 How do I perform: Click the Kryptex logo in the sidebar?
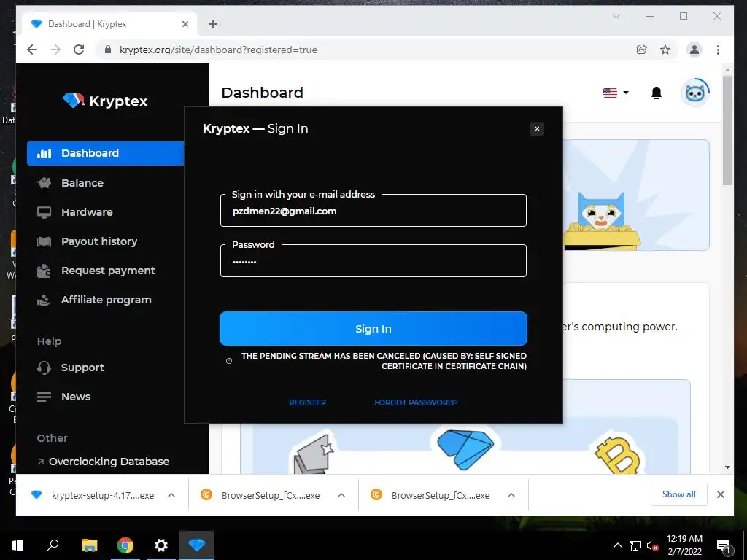pos(105,101)
